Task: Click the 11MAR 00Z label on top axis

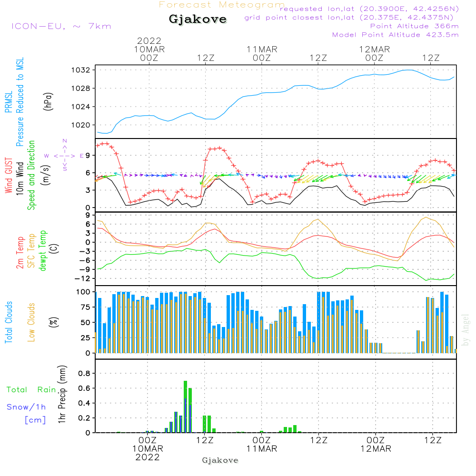Action: (262, 53)
